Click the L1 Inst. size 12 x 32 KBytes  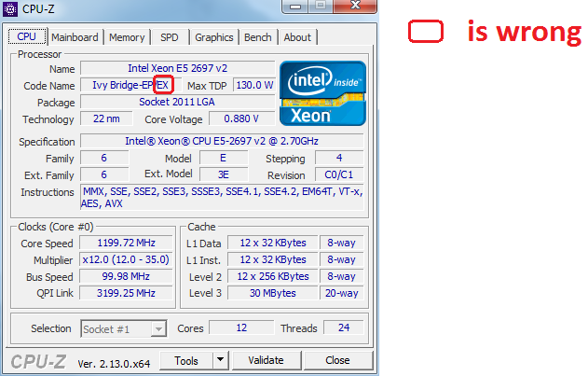click(x=273, y=260)
